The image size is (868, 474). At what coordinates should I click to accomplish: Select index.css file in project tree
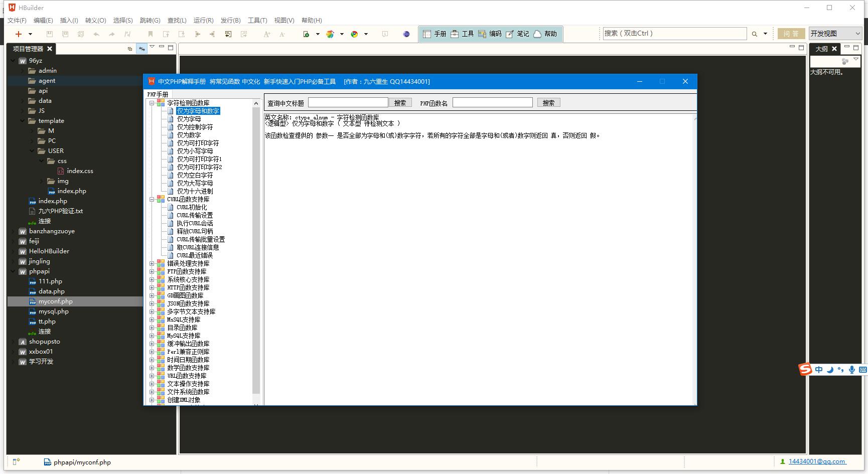tap(80, 171)
